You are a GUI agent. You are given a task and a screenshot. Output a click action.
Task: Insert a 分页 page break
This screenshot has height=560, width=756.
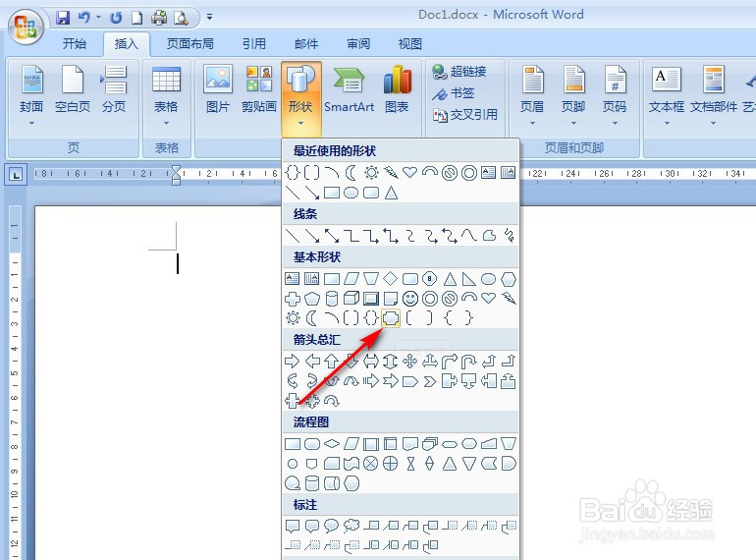[114, 89]
